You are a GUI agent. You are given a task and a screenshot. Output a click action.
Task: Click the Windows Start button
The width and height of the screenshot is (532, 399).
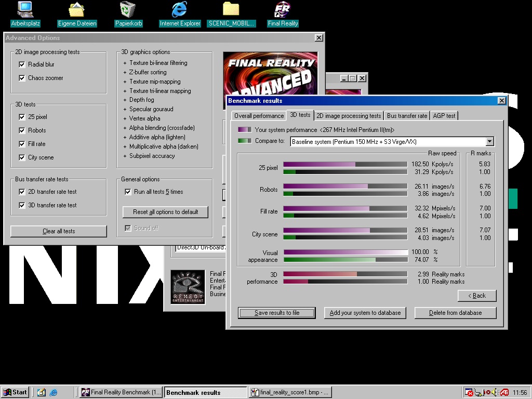pyautogui.click(x=15, y=392)
